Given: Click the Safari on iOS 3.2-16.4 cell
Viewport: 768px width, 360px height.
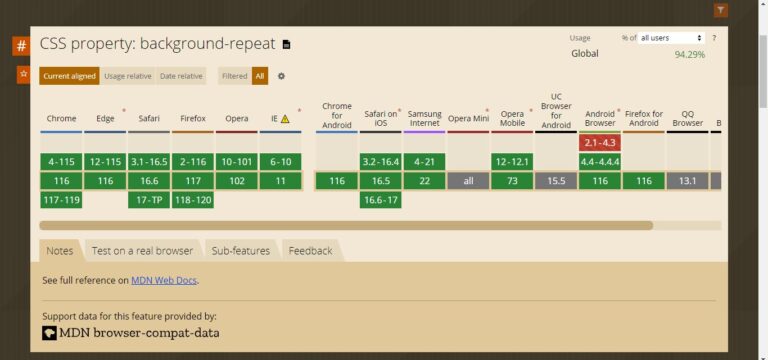Looking at the screenshot, I should (x=381, y=162).
